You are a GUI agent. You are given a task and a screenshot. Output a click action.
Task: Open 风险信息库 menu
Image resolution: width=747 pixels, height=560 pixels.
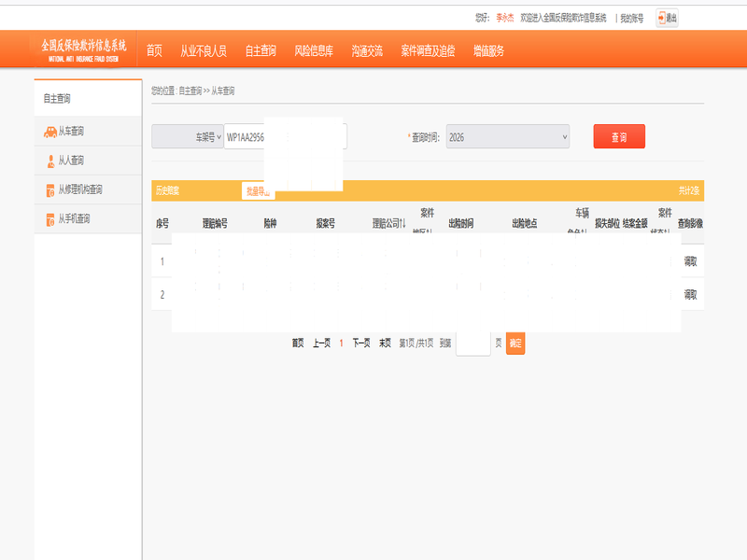[x=314, y=50]
